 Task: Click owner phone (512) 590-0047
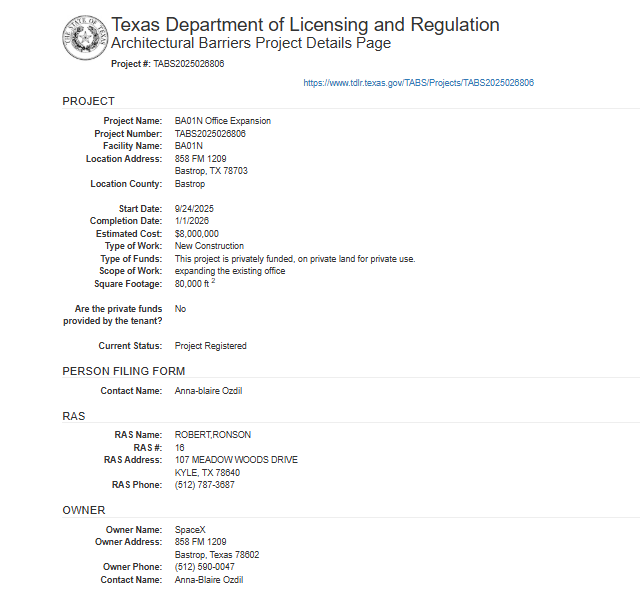coord(205,567)
